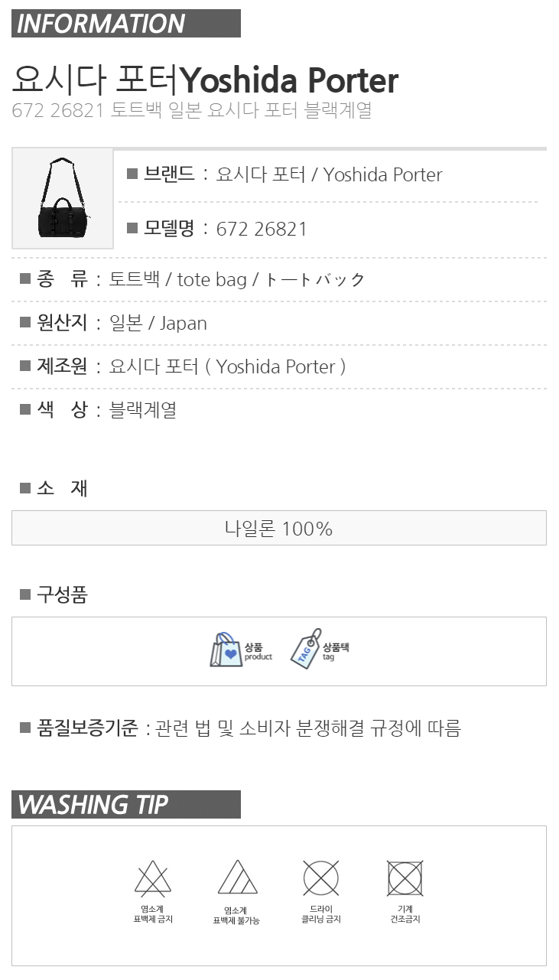Click the 나일론 100% material box
The width and height of the screenshot is (559, 980).
[279, 528]
